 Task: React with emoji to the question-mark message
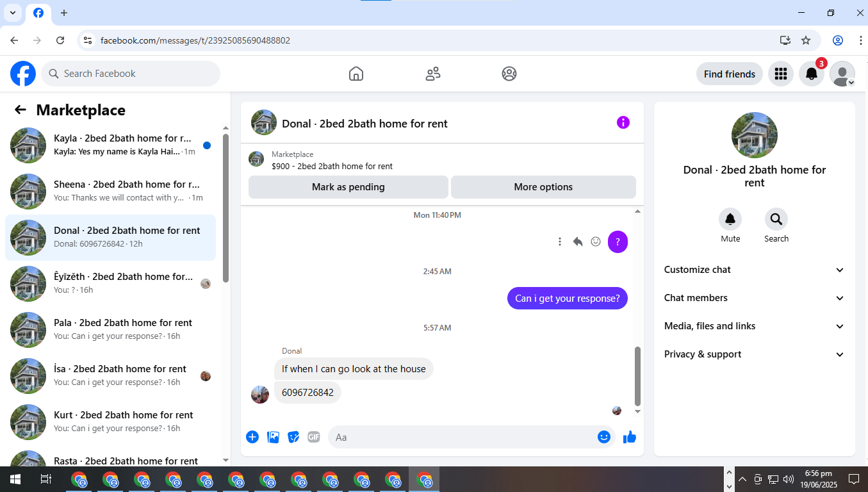coord(596,242)
